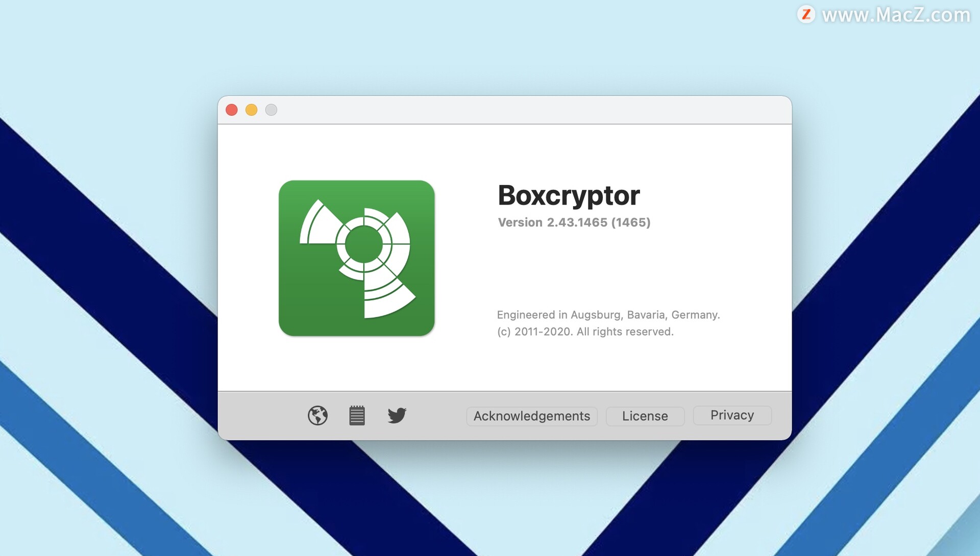Viewport: 980px width, 556px height.
Task: Open the website globe icon
Action: pos(317,415)
